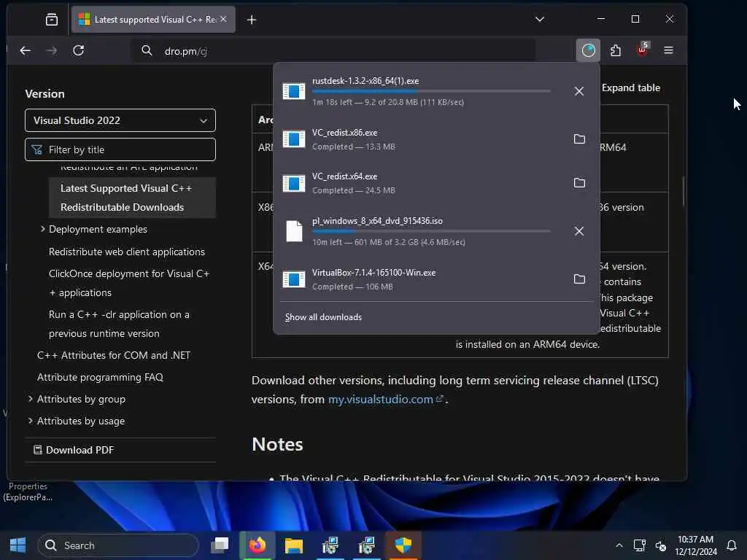Open a new browser tab
Image resolution: width=747 pixels, height=560 pixels.
tap(252, 20)
